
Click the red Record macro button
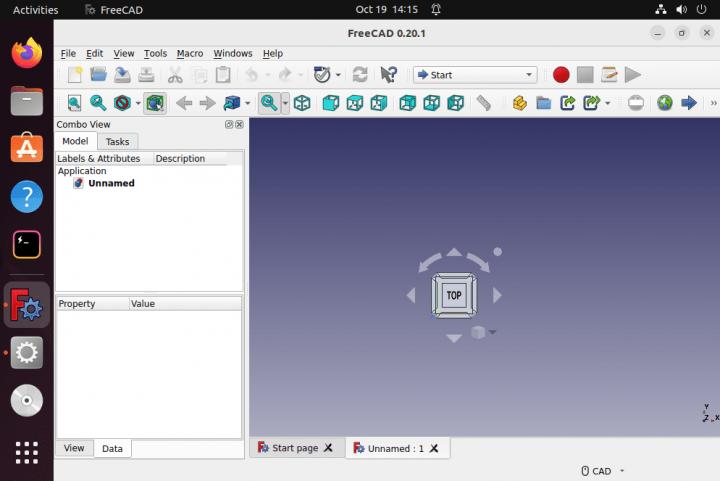click(x=561, y=75)
